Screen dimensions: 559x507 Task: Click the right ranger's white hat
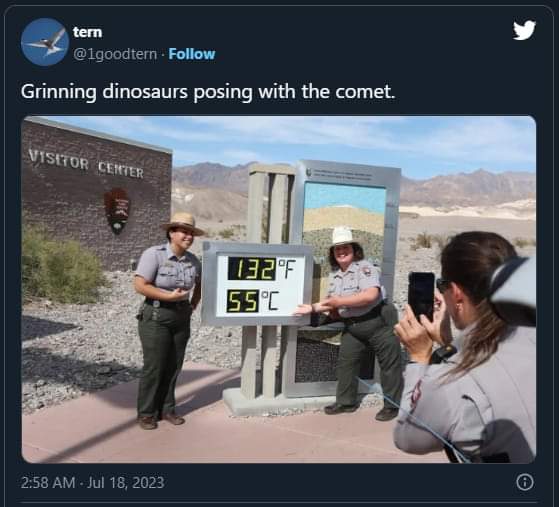(x=343, y=236)
